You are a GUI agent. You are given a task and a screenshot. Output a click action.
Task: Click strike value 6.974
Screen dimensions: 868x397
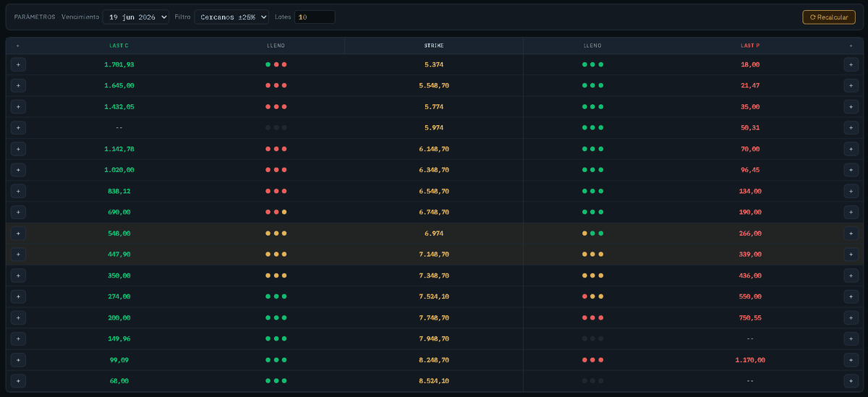coord(434,234)
